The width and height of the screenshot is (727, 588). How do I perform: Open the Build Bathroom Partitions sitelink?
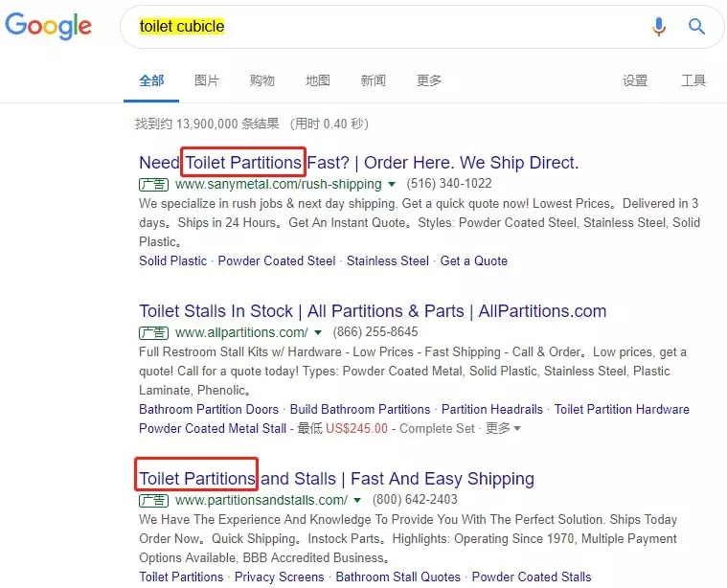tap(360, 409)
